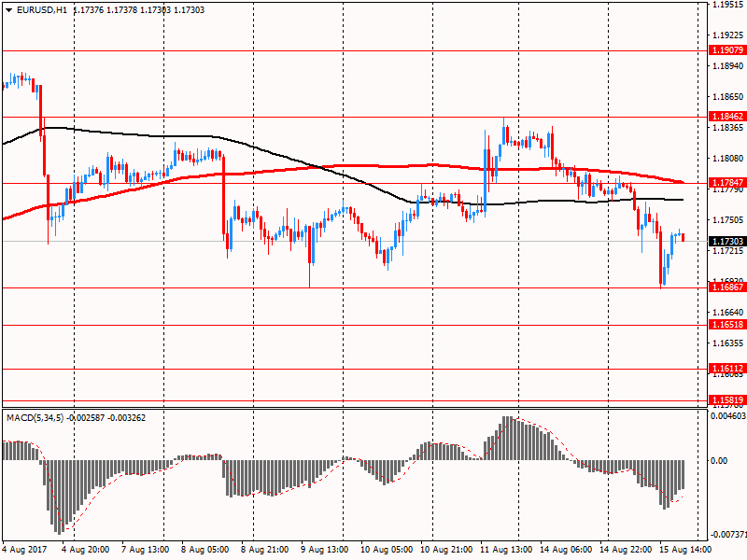Click the current price tag 1.17303
The width and height of the screenshot is (747, 560).
tap(727, 242)
